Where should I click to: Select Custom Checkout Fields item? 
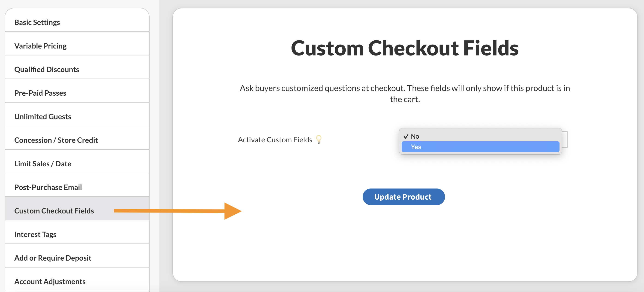click(54, 211)
